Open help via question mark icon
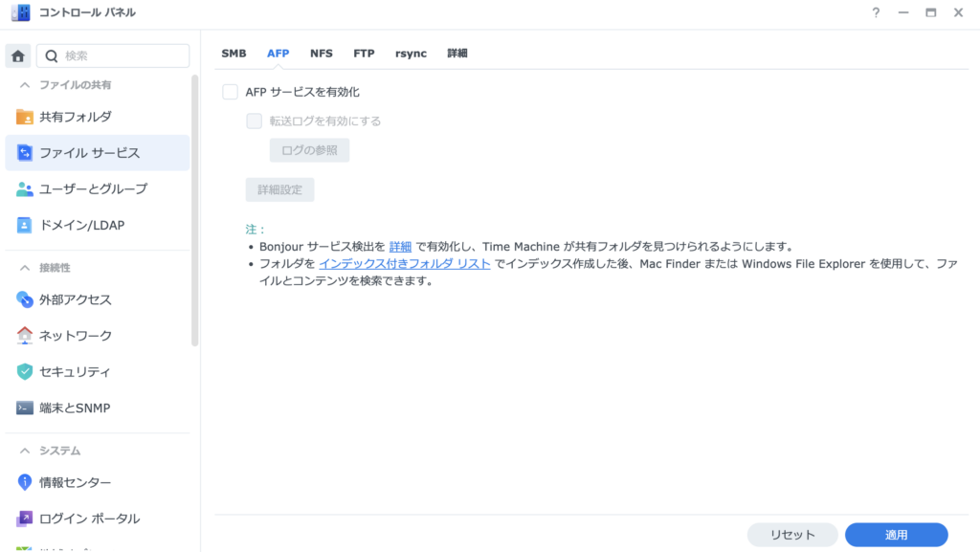The height and width of the screenshot is (552, 980). (x=876, y=12)
